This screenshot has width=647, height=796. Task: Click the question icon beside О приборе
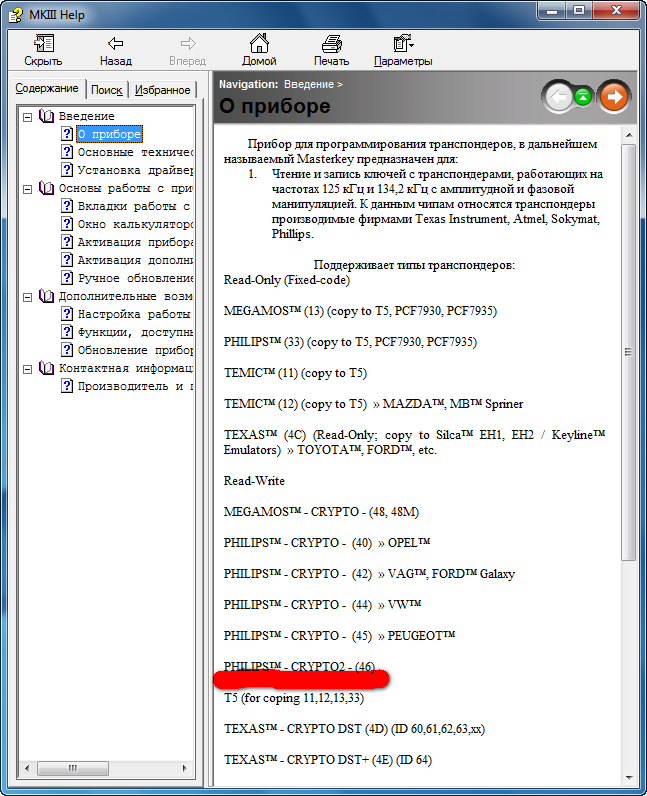point(67,134)
